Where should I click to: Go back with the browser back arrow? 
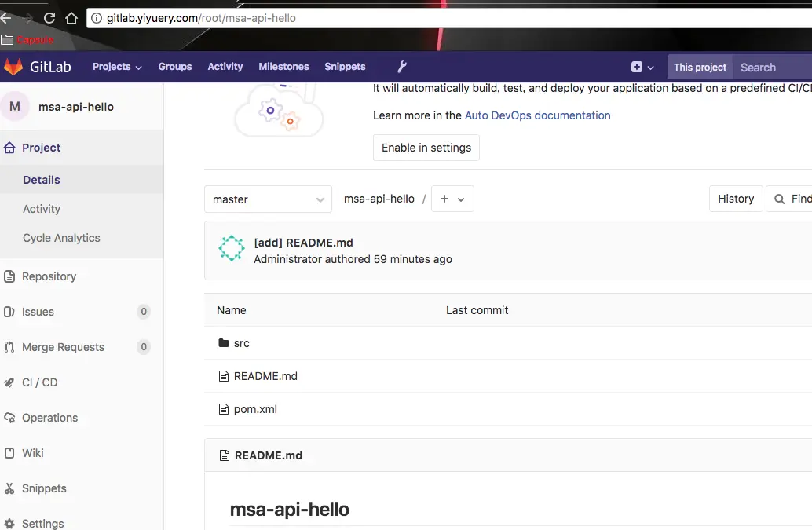coord(5,18)
